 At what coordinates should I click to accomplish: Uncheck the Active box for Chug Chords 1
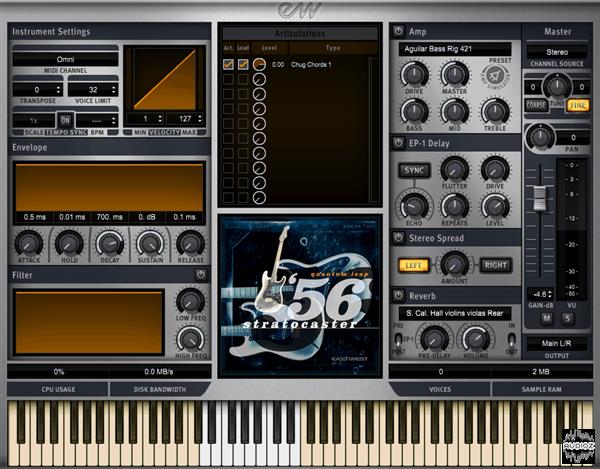pos(228,64)
